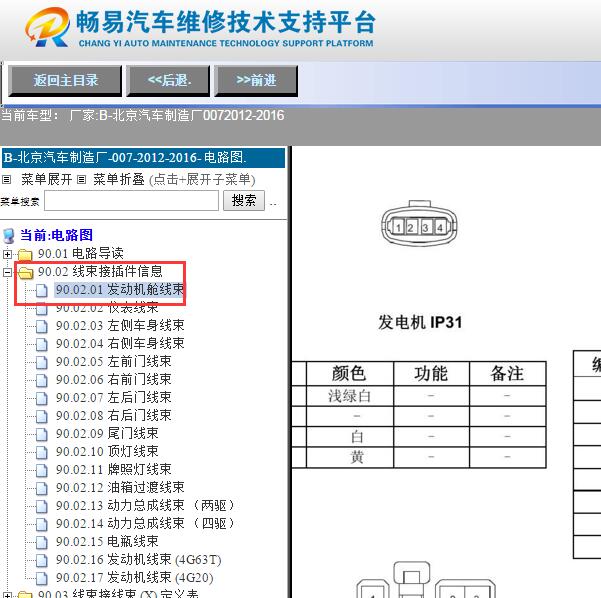Click page icon of 90.02.04 右侧车身线束

pos(42,345)
